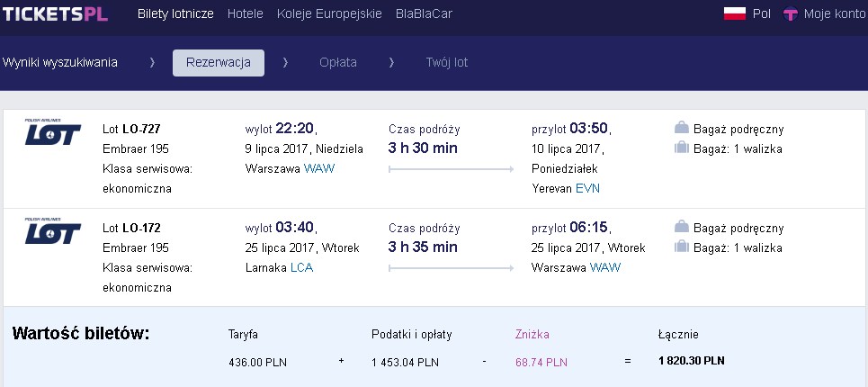Select the Opłata step
The height and width of the screenshot is (387, 868).
tap(337, 63)
